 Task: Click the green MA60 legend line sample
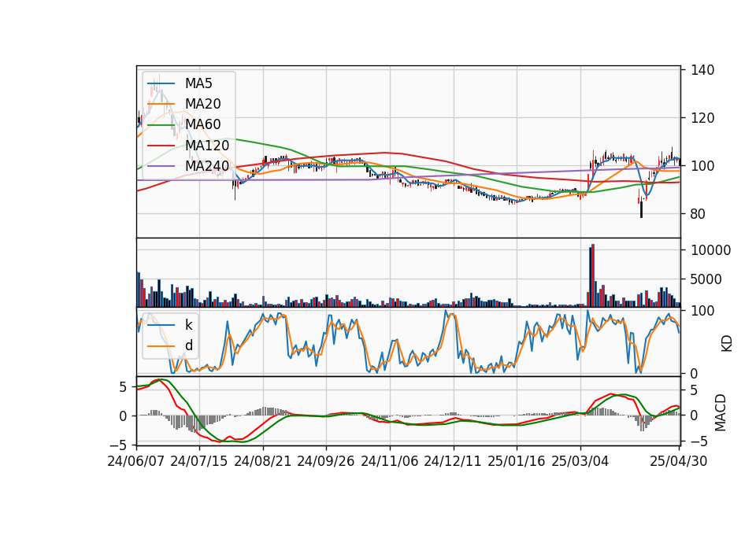161,125
